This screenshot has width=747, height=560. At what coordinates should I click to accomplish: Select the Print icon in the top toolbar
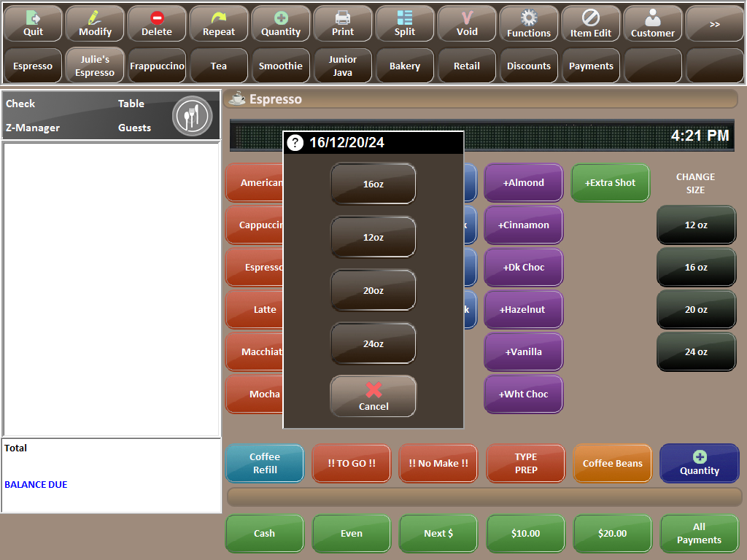click(342, 23)
